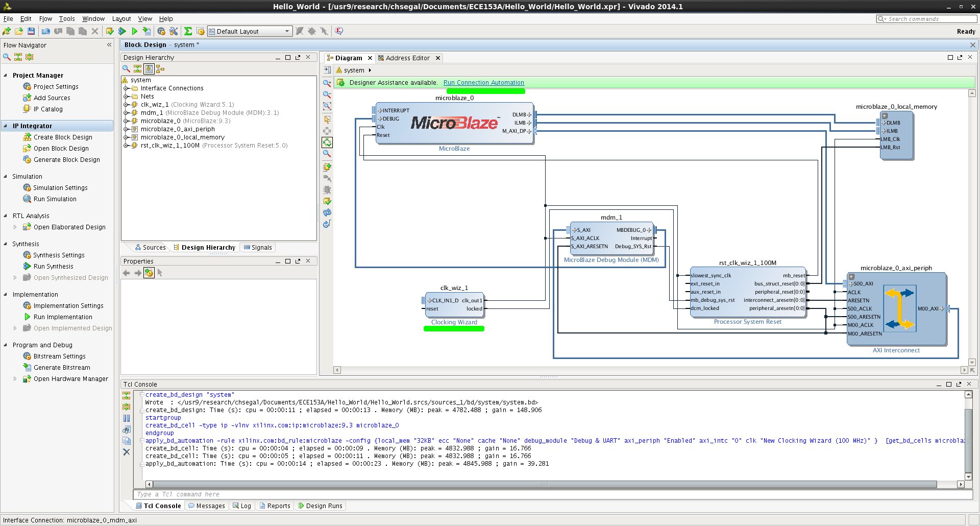Viewport: 980px width, 526px height.
Task: Click the Undo arrow in the main toolbar
Action: (x=46, y=31)
